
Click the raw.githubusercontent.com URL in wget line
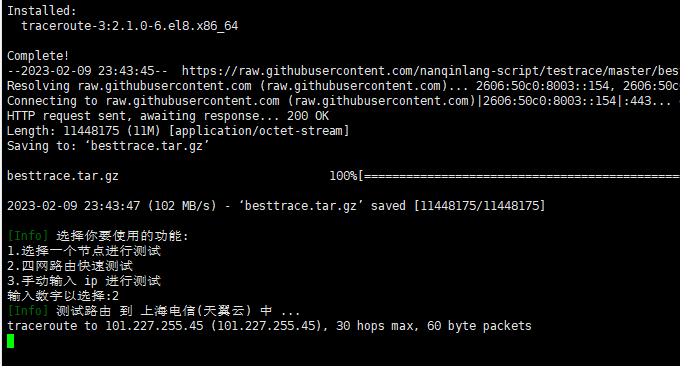coord(431,71)
